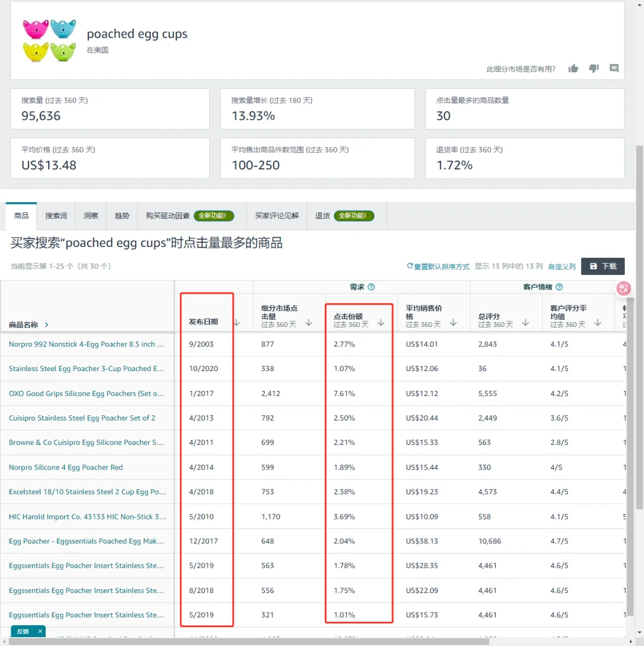644x646 pixels.
Task: Click the 9/2003 release date cell
Action: pyautogui.click(x=201, y=344)
